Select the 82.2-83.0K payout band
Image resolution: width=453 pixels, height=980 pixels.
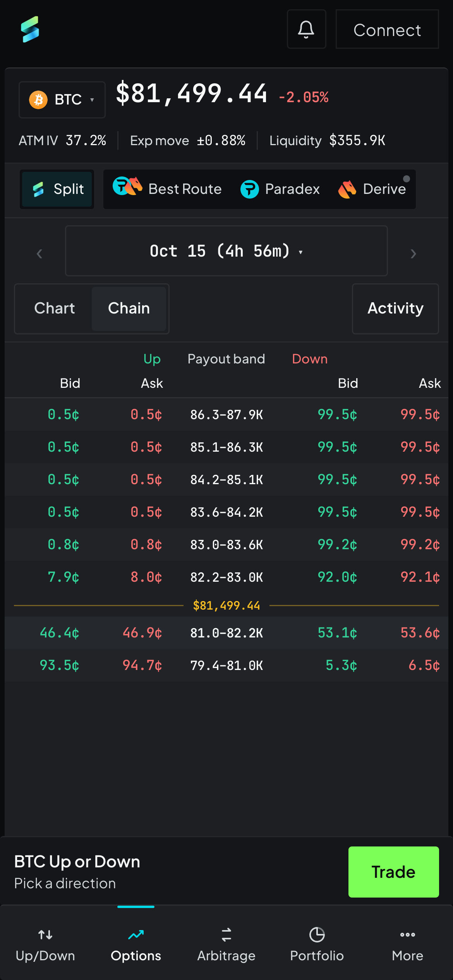click(226, 577)
